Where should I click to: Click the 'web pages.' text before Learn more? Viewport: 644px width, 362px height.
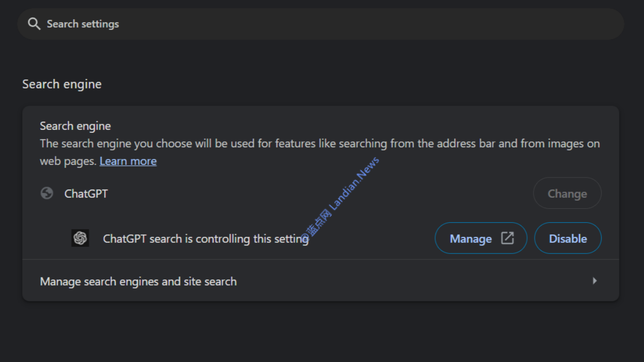68,161
